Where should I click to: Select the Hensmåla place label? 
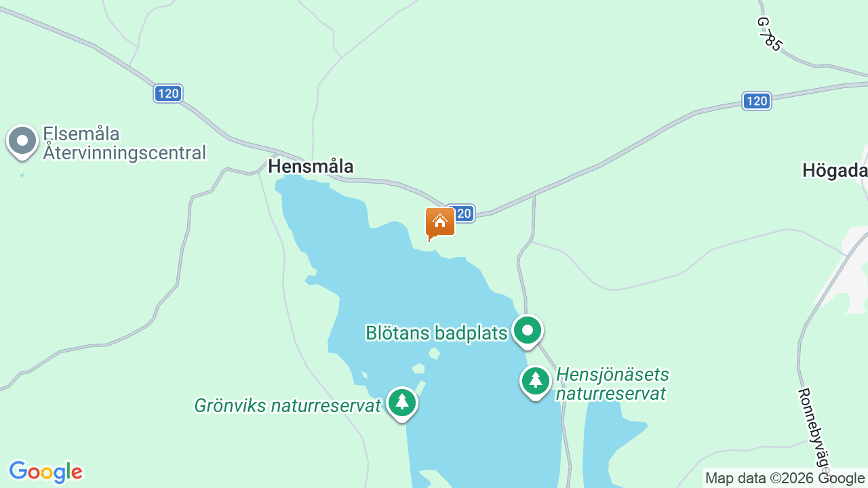311,167
